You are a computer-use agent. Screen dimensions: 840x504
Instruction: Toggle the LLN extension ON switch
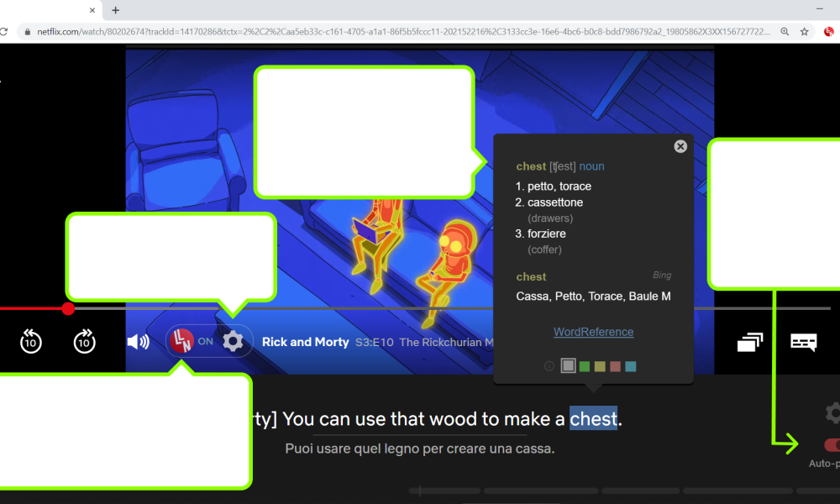point(192,341)
